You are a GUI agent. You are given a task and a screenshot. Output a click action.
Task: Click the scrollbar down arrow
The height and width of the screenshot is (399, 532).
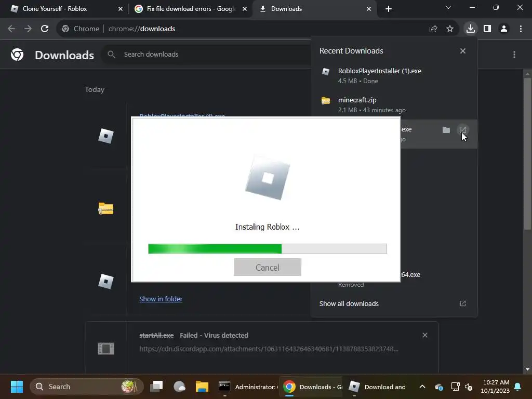pyautogui.click(x=527, y=369)
